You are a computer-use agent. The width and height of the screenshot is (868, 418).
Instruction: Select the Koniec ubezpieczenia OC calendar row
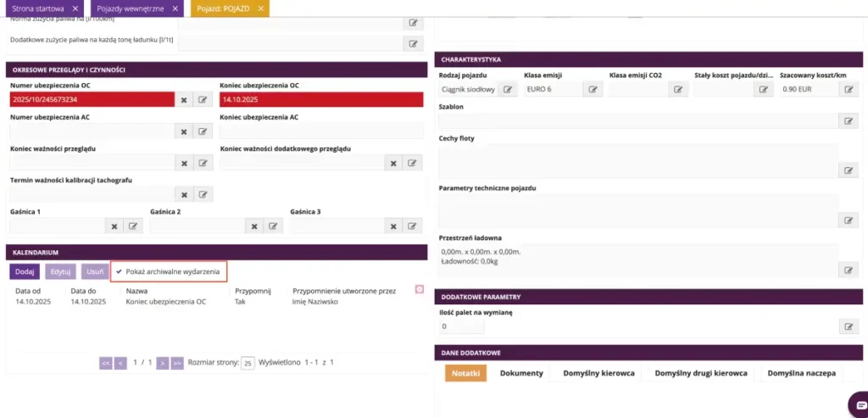click(165, 301)
